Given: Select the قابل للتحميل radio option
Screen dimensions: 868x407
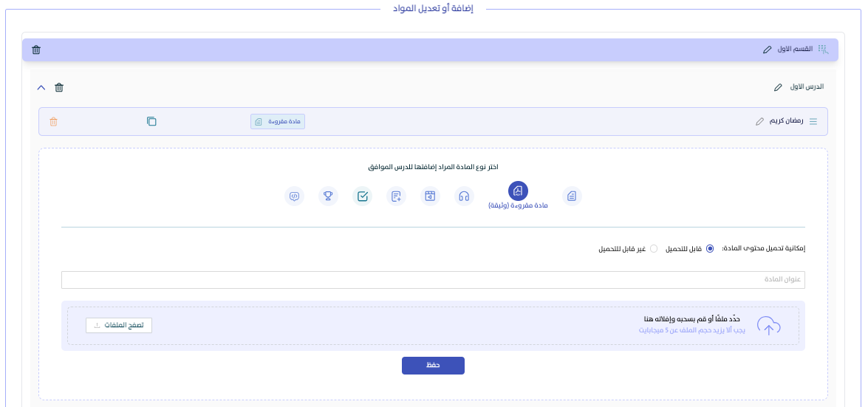Looking at the screenshot, I should (710, 249).
